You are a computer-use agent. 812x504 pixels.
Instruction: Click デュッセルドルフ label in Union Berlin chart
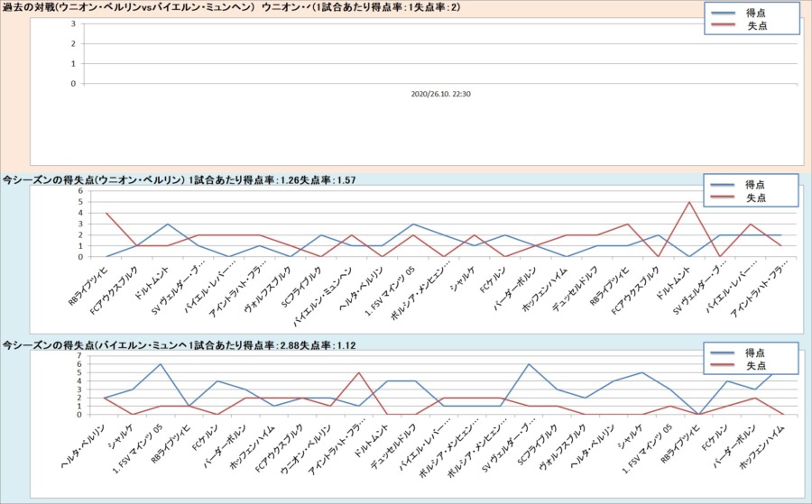[x=574, y=289]
